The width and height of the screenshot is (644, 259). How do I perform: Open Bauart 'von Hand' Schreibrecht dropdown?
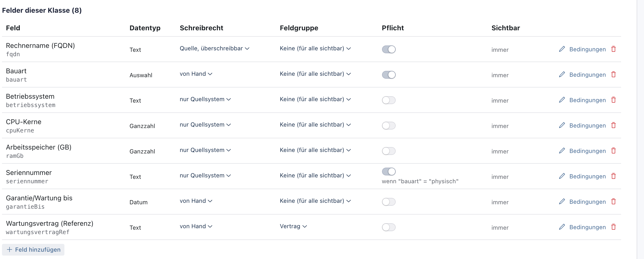point(196,74)
